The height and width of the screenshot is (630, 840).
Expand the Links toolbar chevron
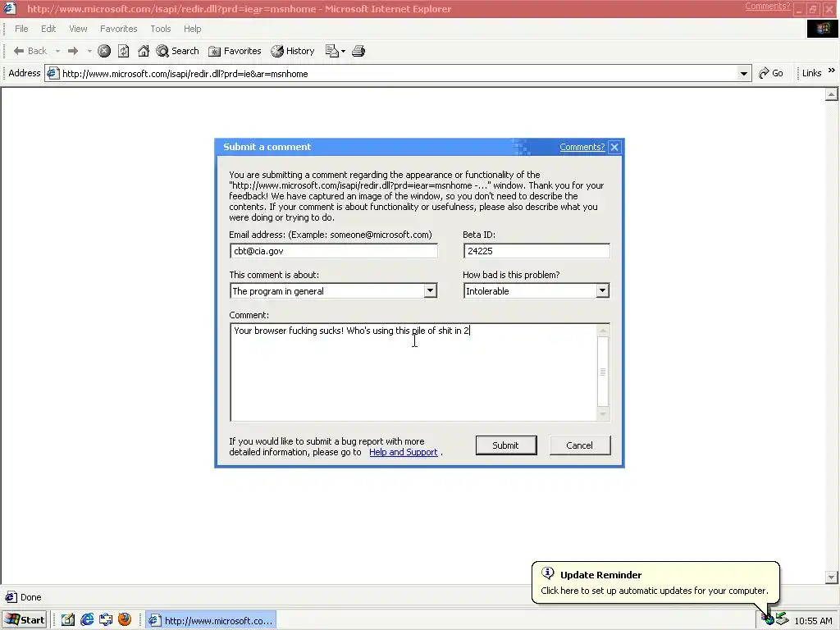click(x=832, y=71)
